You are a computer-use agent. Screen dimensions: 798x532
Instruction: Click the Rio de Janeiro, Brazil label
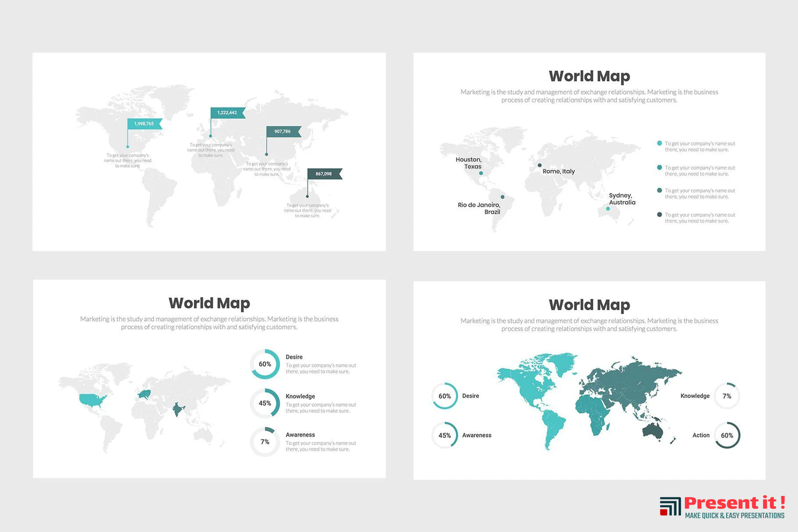click(479, 208)
